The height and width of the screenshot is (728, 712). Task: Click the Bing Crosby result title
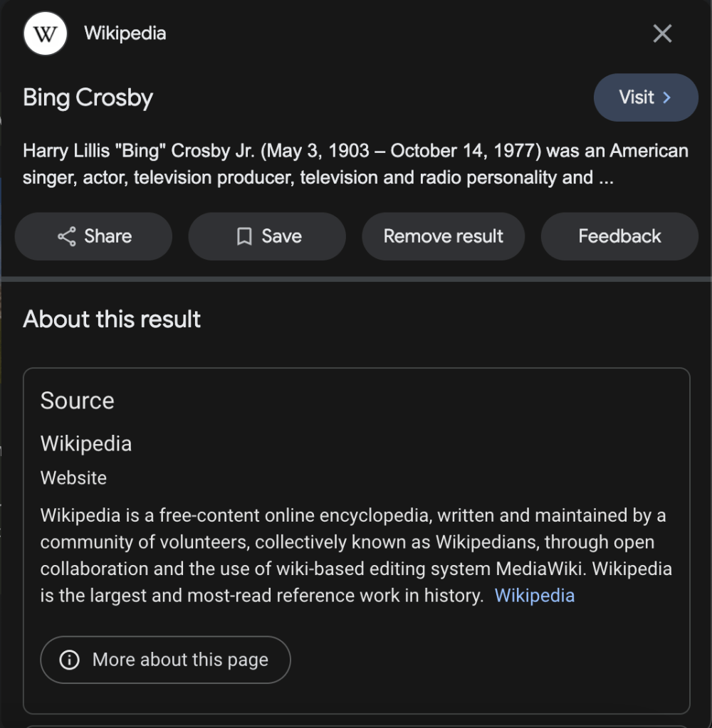tap(88, 97)
